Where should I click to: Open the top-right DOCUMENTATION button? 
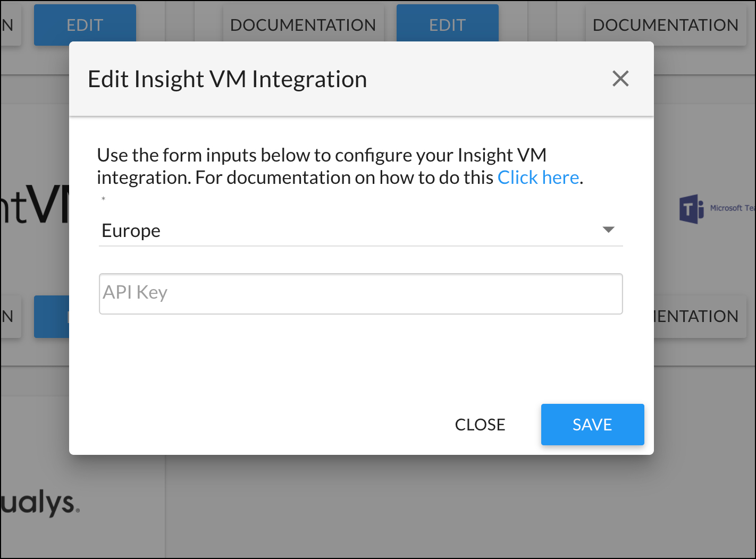[665, 24]
